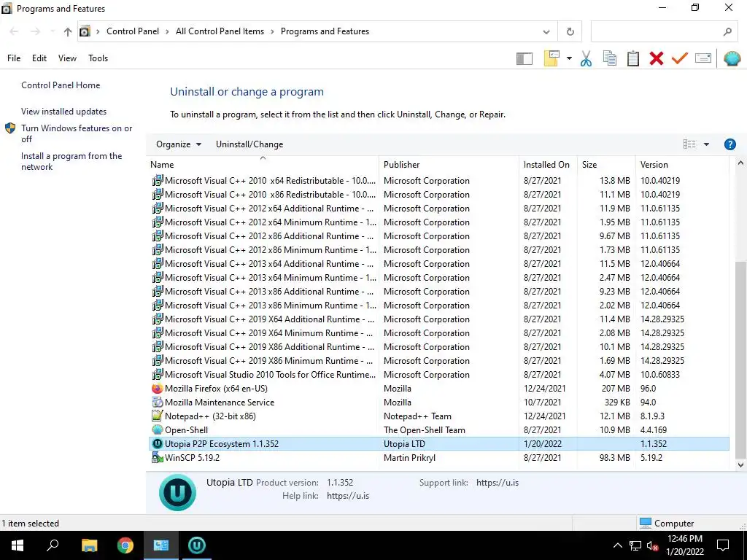Open Turn Windows features on or off

[77, 133]
